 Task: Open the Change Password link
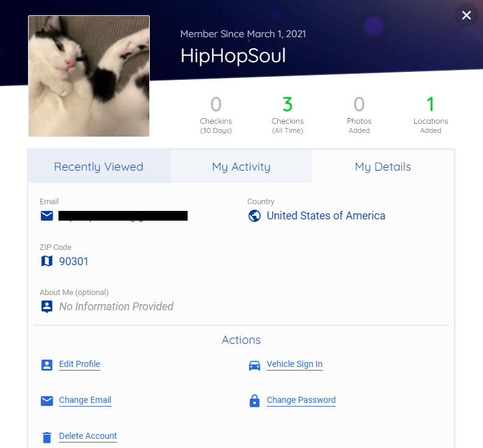click(x=301, y=400)
